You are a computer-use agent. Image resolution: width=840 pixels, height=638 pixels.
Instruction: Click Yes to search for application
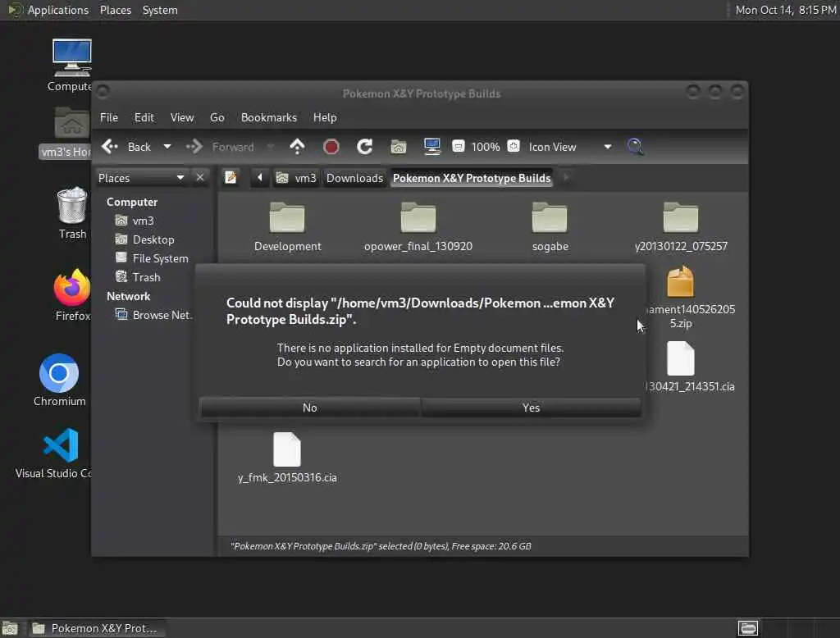(531, 408)
